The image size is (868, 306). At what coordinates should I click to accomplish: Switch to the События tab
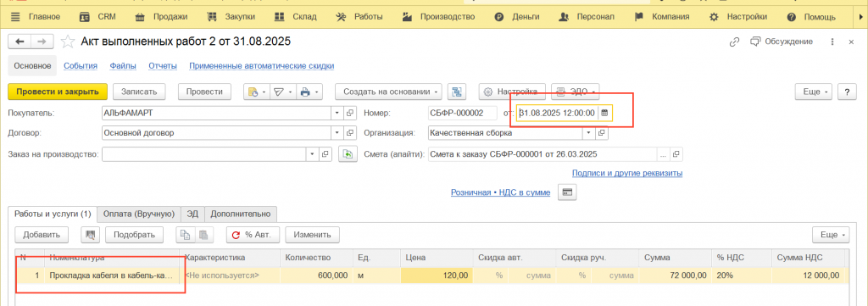point(81,66)
